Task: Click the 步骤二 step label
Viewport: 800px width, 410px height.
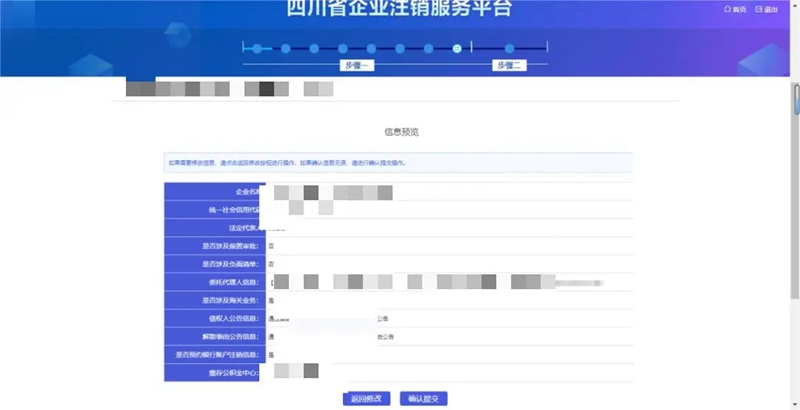Action: click(509, 65)
